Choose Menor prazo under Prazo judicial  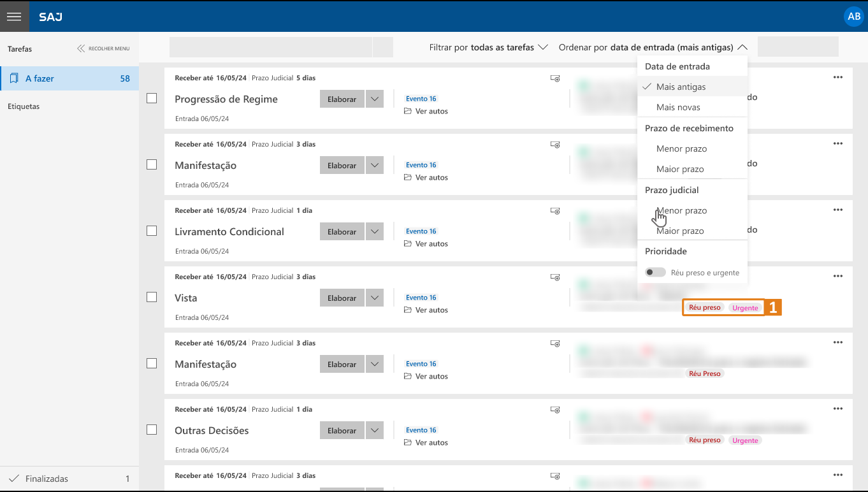681,210
